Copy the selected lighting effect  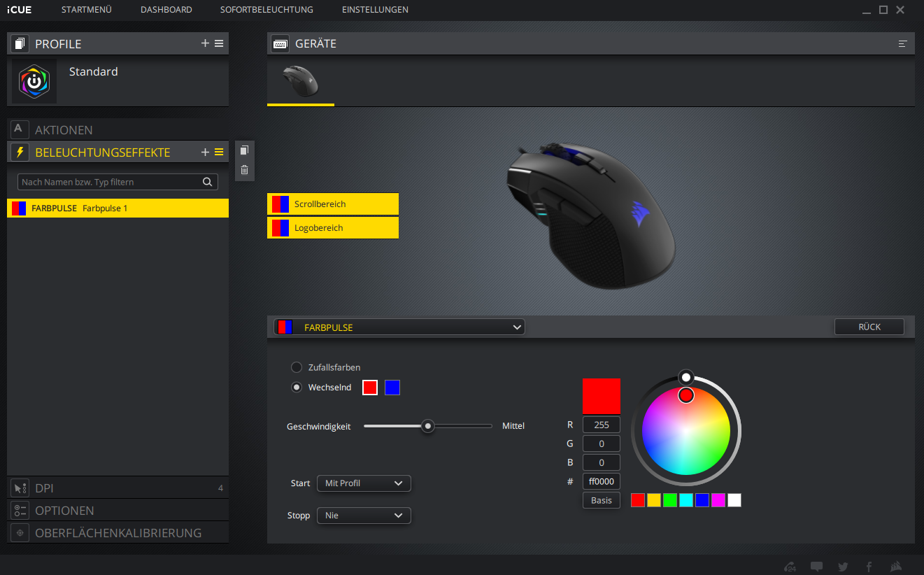(x=244, y=150)
